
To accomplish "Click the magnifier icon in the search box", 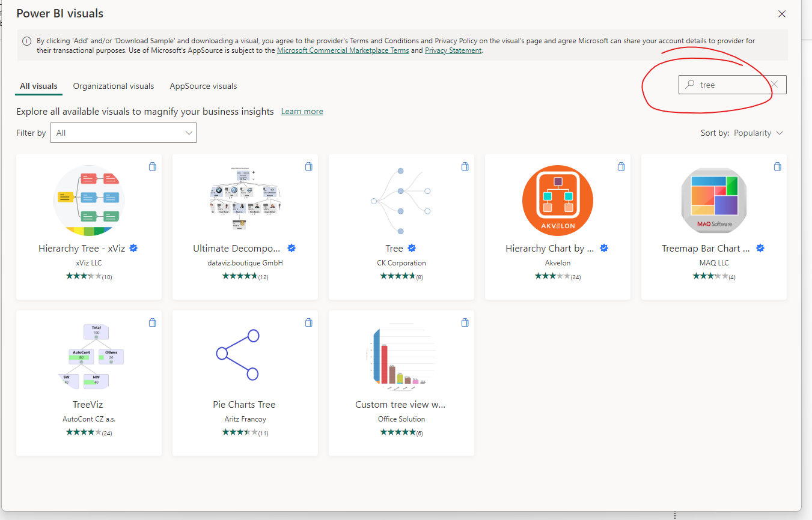I will pos(690,85).
